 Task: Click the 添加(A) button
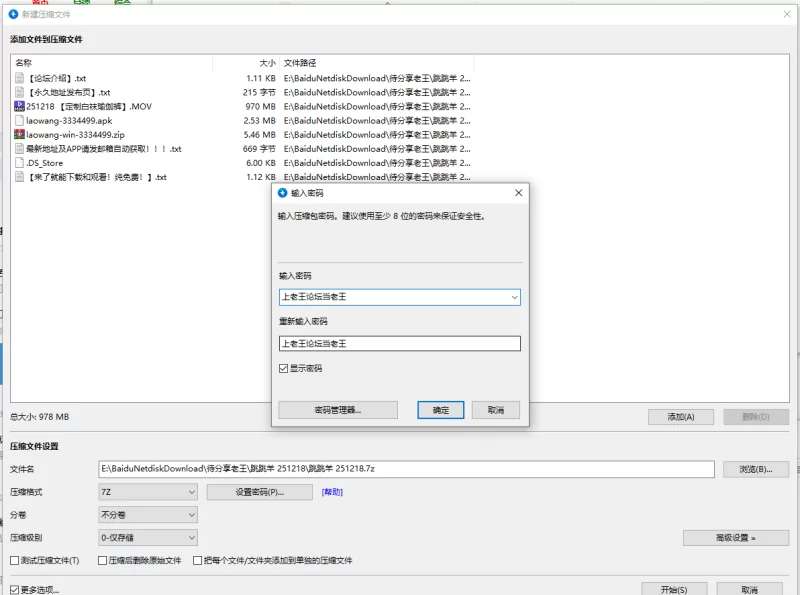(681, 417)
